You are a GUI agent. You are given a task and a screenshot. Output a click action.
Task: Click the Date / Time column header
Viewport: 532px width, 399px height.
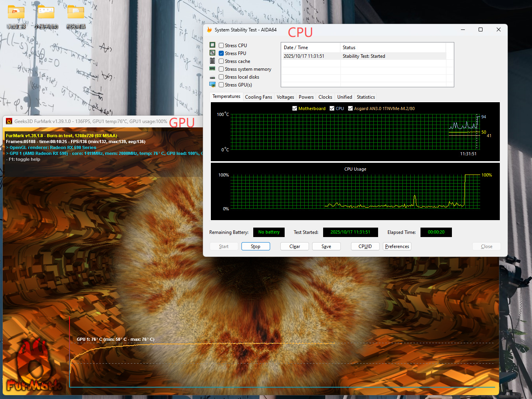coord(311,48)
